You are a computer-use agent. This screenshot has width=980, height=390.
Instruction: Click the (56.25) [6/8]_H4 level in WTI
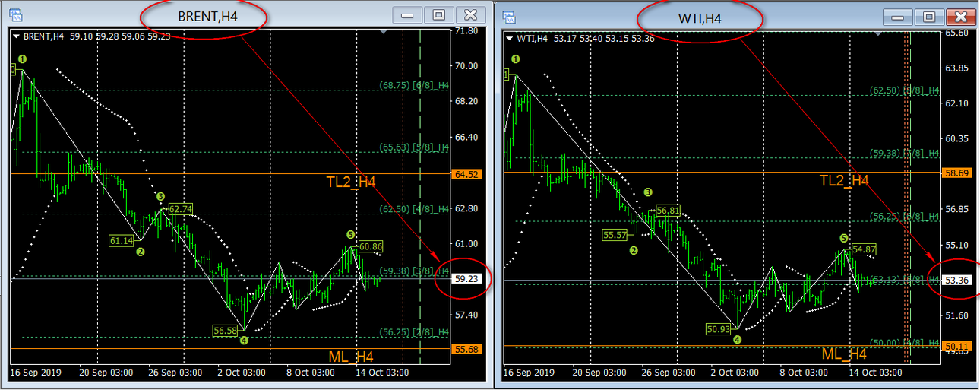(x=905, y=217)
